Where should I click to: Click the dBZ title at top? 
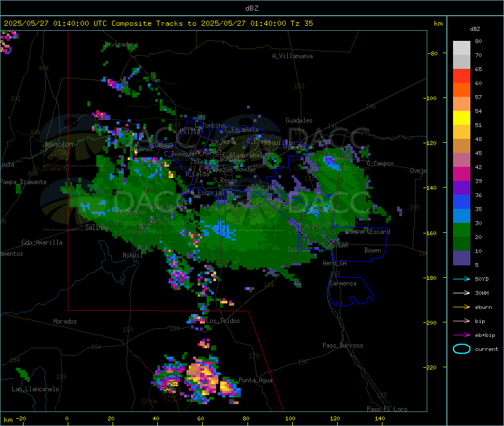pyautogui.click(x=251, y=8)
